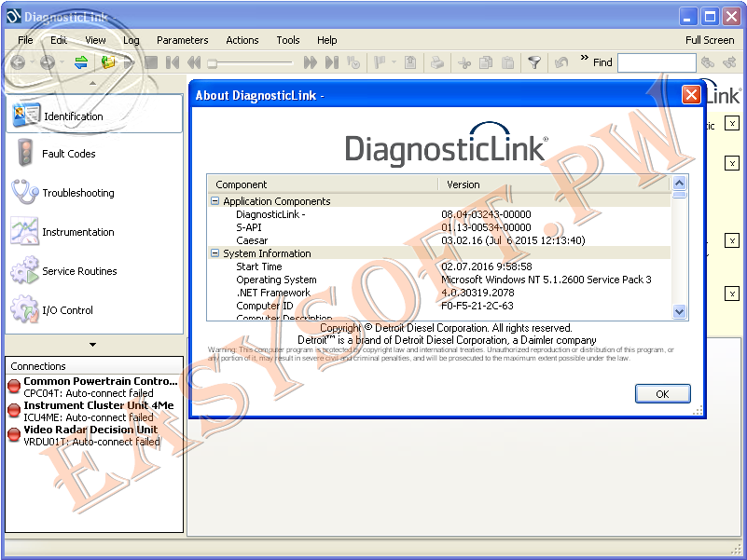The height and width of the screenshot is (560, 747).
Task: Click the Print icon in the toolbar
Action: click(437, 62)
